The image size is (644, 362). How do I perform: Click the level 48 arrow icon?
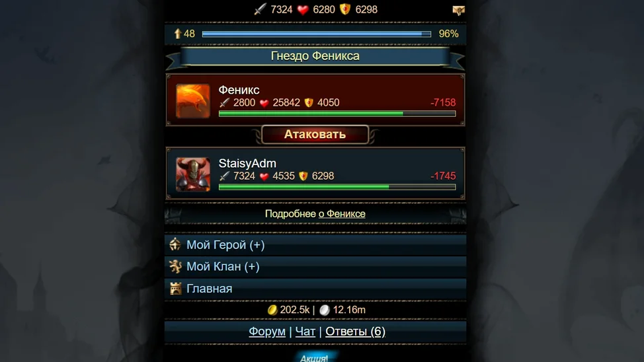click(x=177, y=34)
